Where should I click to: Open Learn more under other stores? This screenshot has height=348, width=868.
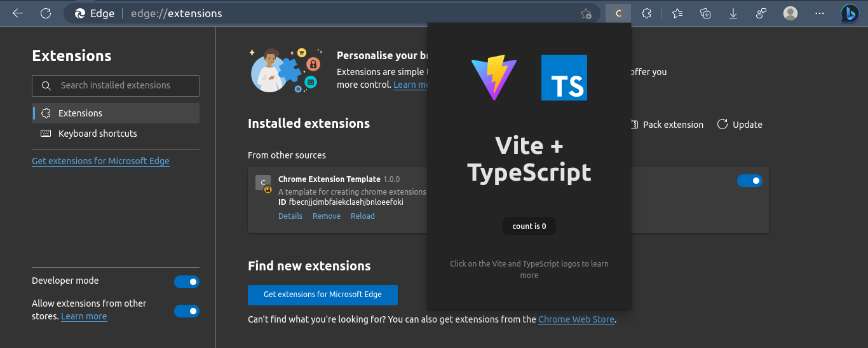84,316
